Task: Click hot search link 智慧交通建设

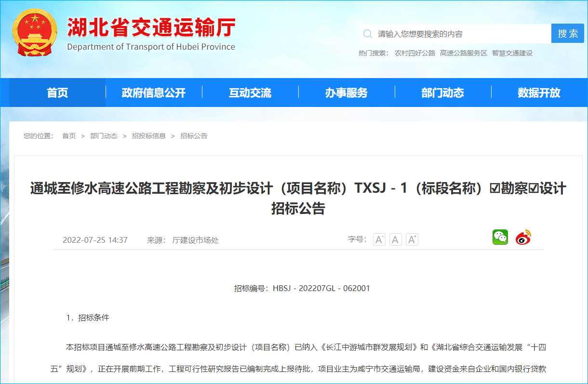Action: click(x=512, y=53)
